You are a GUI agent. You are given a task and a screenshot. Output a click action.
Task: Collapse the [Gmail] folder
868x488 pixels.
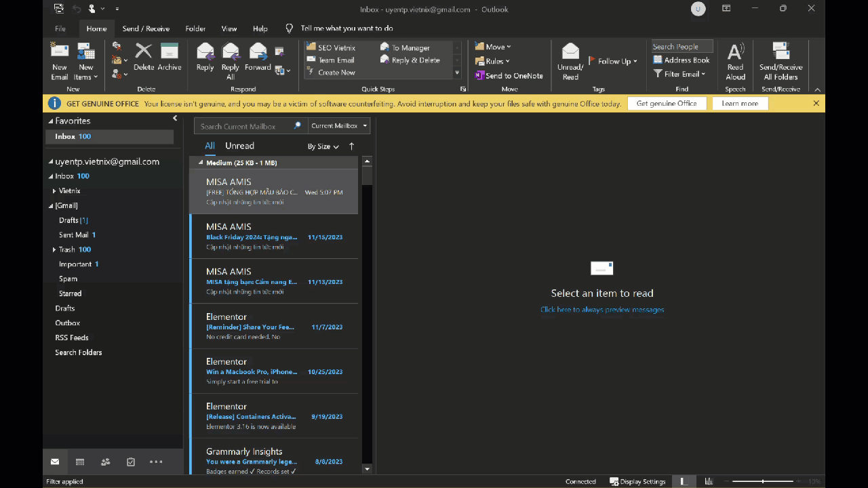click(x=51, y=205)
